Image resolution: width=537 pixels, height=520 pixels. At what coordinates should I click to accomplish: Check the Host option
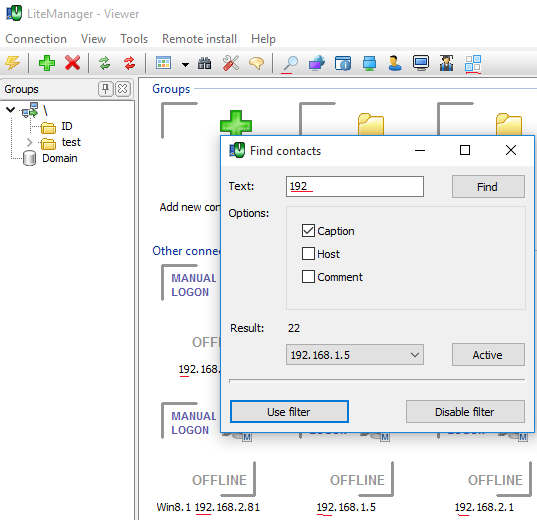[308, 254]
